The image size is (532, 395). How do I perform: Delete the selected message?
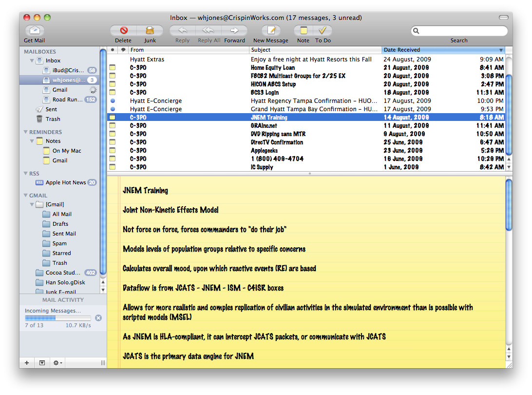point(124,30)
